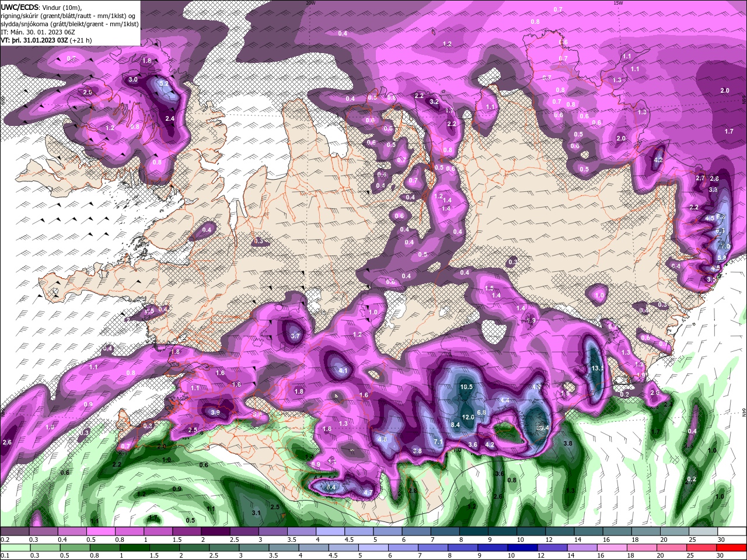
Task: Click the 2.4 value in the Westfjords
Action: coord(170,118)
